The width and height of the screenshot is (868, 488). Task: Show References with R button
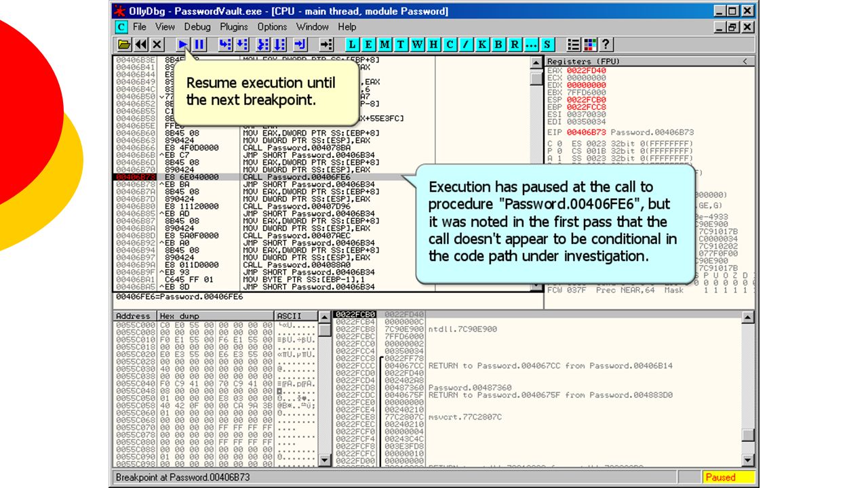pyautogui.click(x=515, y=45)
